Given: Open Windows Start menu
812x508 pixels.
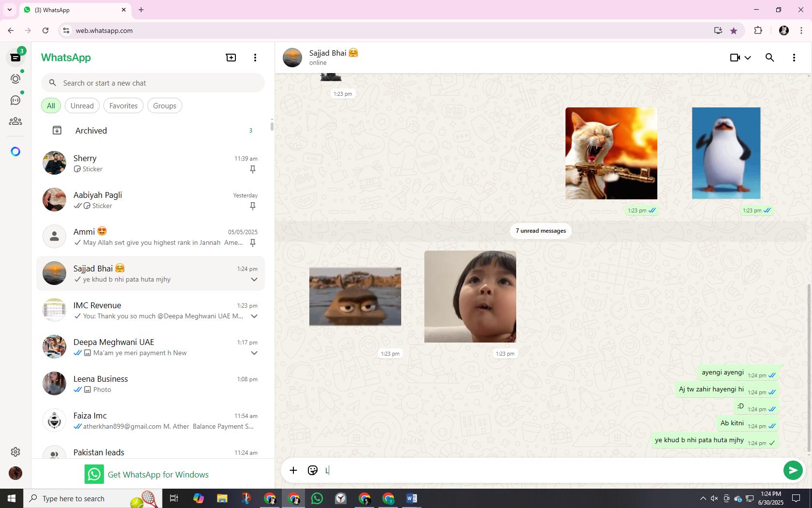Looking at the screenshot, I should (12, 498).
